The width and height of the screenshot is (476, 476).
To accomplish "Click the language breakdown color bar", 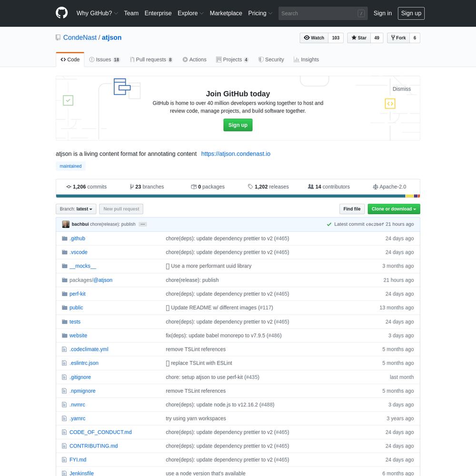I will 238,196.
